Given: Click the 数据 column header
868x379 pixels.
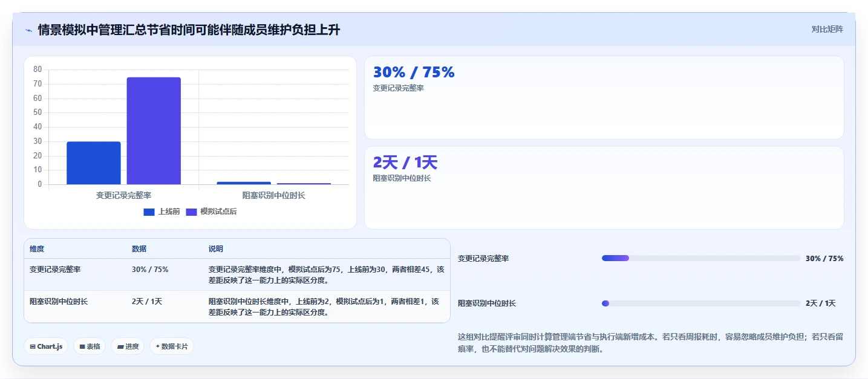Looking at the screenshot, I should click(139, 249).
